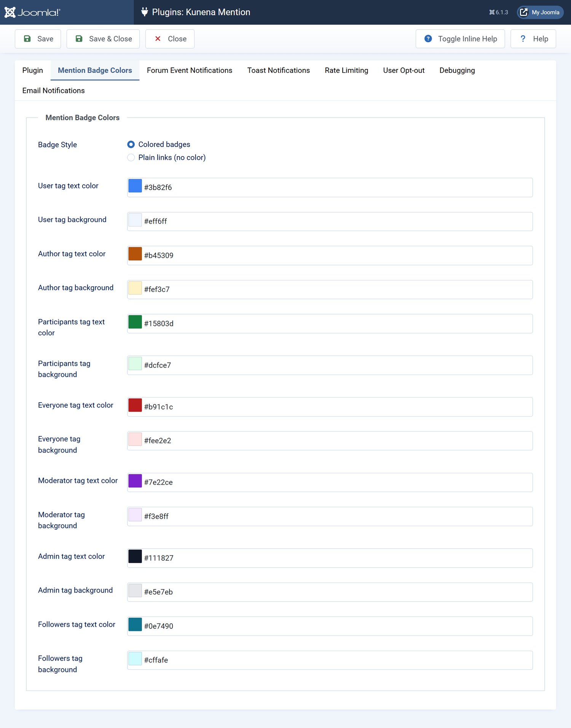Click the plug icon beside Plugins title
This screenshot has width=571, height=728.
click(144, 12)
